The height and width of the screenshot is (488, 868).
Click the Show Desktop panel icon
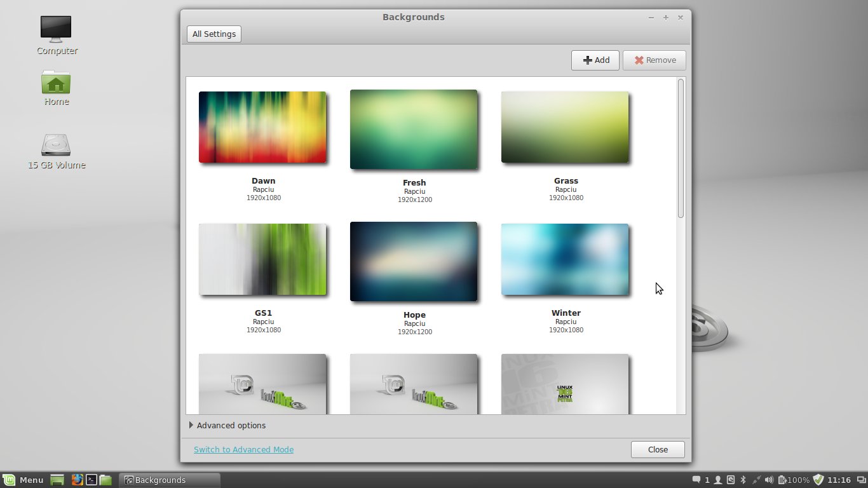(x=57, y=480)
